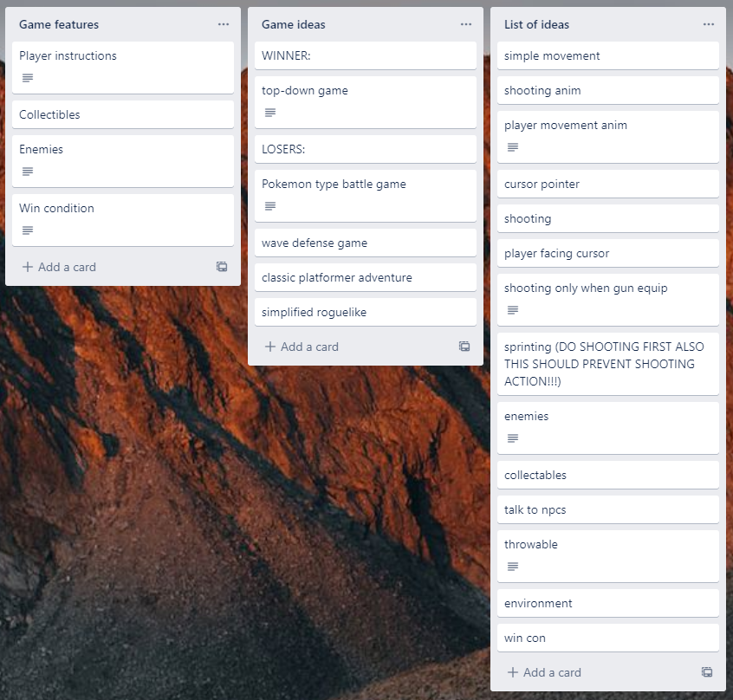733x700 pixels.
Task: Click description icon on throwable card
Action: [513, 567]
